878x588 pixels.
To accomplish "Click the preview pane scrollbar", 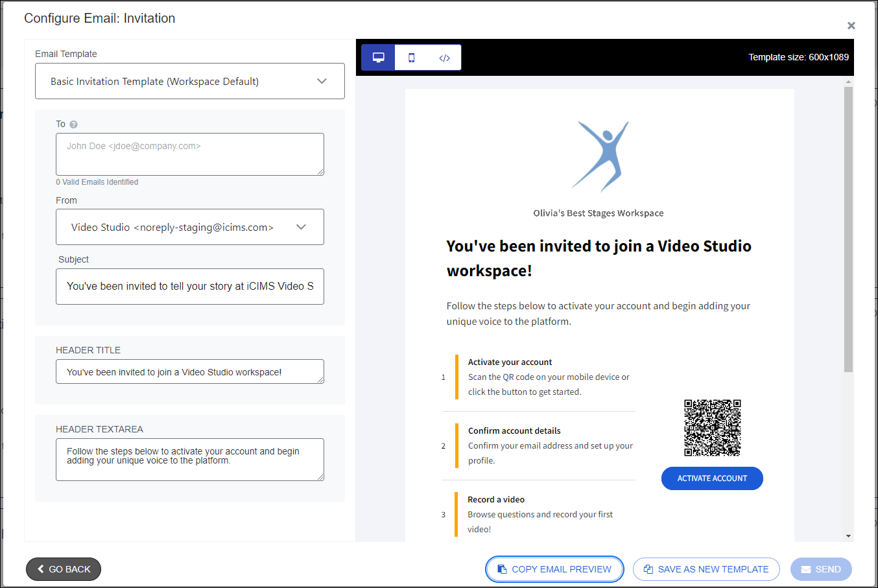I will 849,227.
